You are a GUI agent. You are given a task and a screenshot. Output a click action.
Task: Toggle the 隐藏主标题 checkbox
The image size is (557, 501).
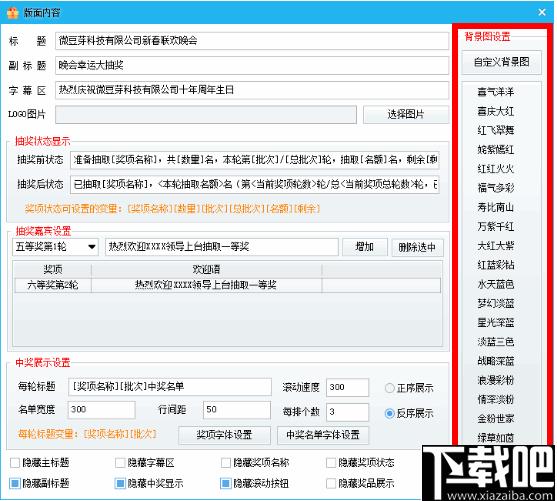[15, 463]
